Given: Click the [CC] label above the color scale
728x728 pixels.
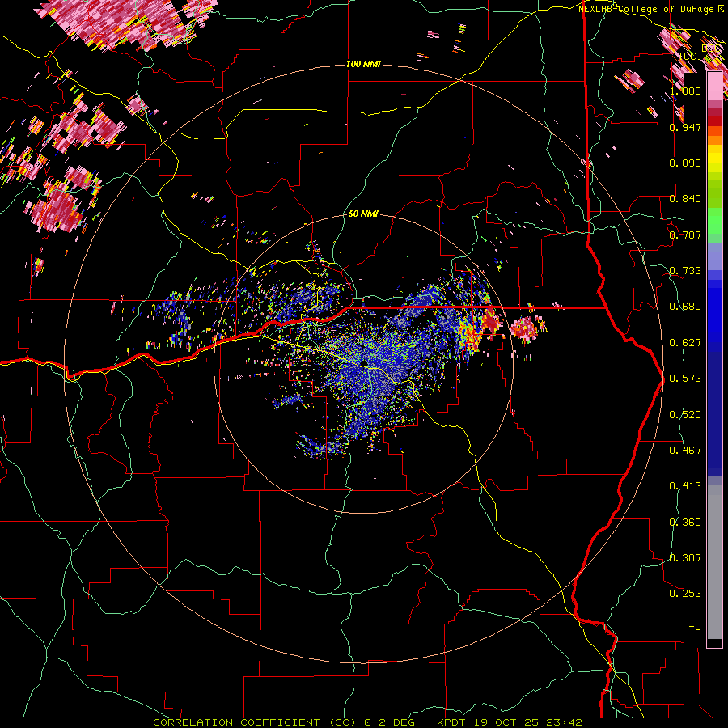Looking at the screenshot, I should [691, 56].
